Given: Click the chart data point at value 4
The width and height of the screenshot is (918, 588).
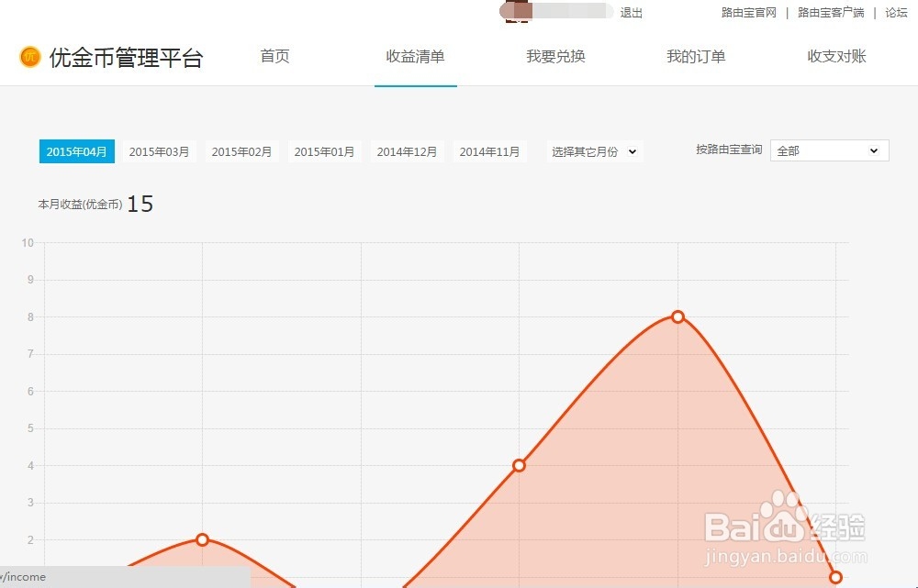Looking at the screenshot, I should point(519,466).
